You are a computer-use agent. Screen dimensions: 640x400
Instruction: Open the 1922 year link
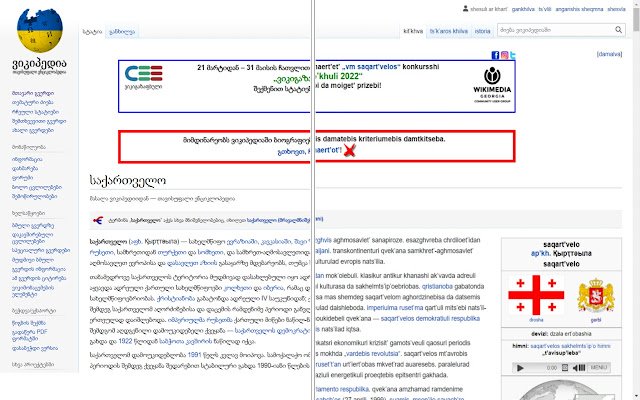(x=125, y=341)
